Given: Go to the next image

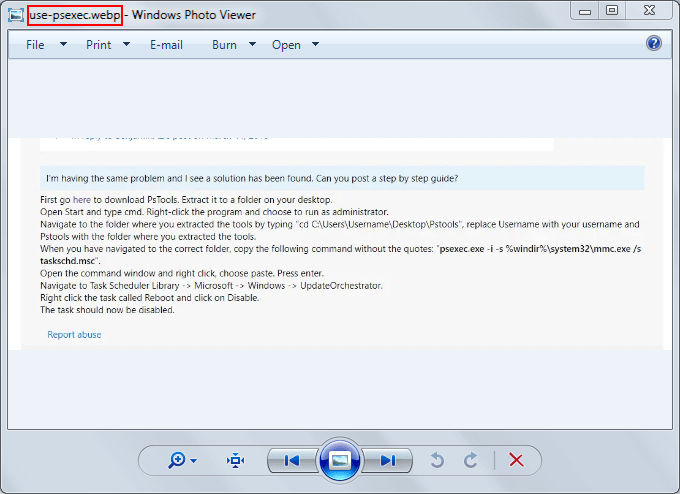Looking at the screenshot, I should pos(387,460).
